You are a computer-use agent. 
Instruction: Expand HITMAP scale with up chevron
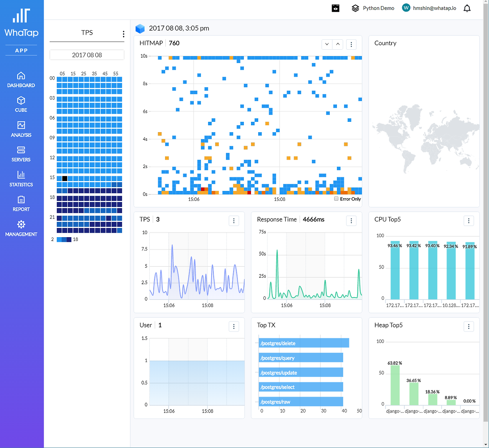click(338, 44)
